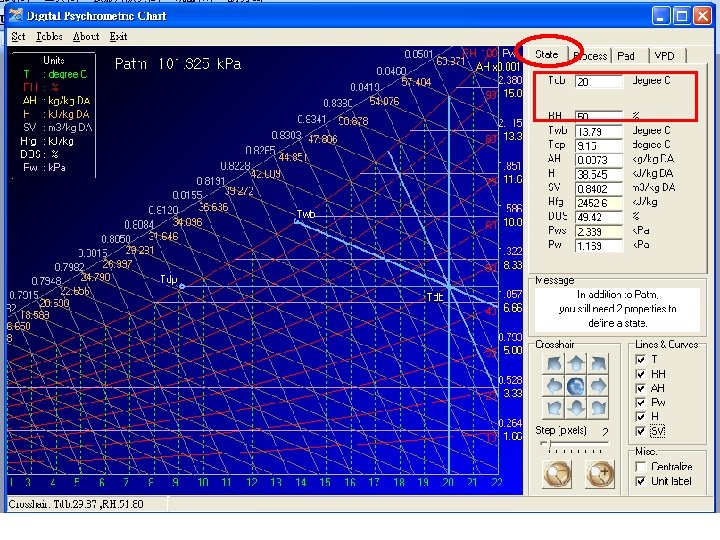Open the Tables menu
The width and height of the screenshot is (720, 540).
tap(49, 37)
